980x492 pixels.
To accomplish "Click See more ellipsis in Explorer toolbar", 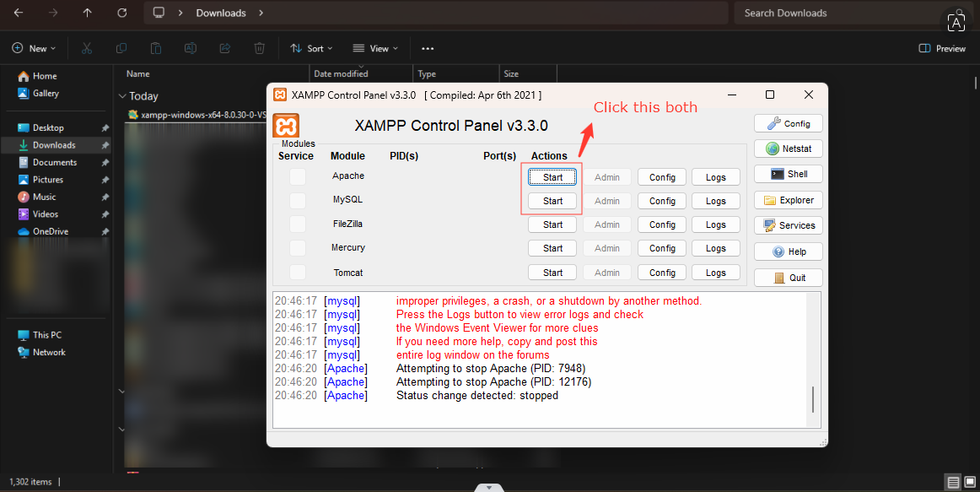I will (428, 48).
